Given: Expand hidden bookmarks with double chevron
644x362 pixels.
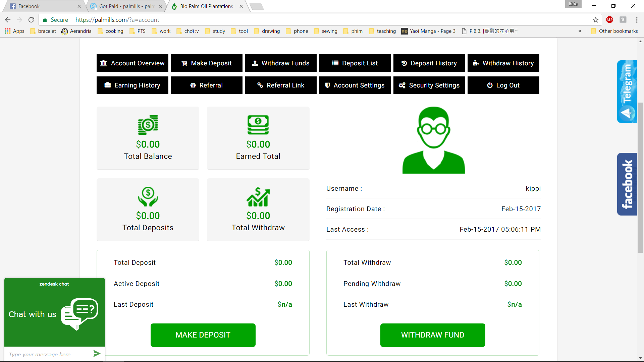Looking at the screenshot, I should [580, 31].
